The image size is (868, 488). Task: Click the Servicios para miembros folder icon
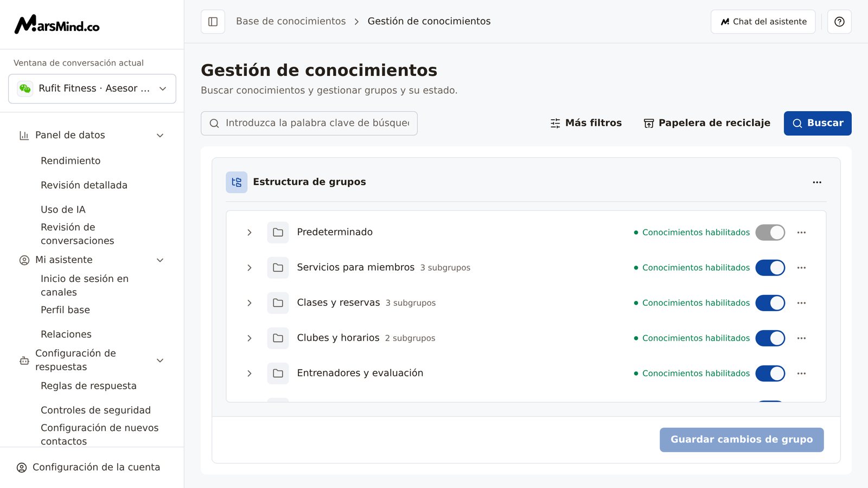(278, 267)
